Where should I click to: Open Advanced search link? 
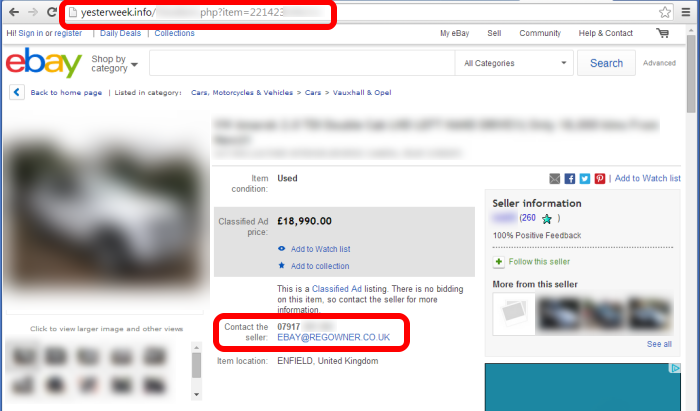pyautogui.click(x=659, y=63)
